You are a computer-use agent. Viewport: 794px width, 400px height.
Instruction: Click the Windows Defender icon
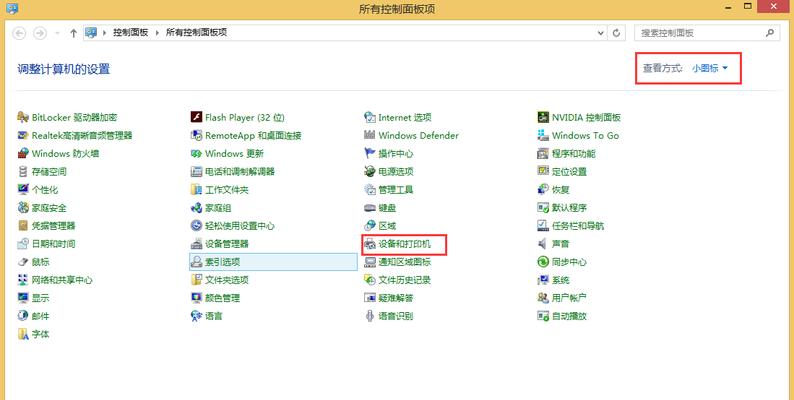[370, 135]
